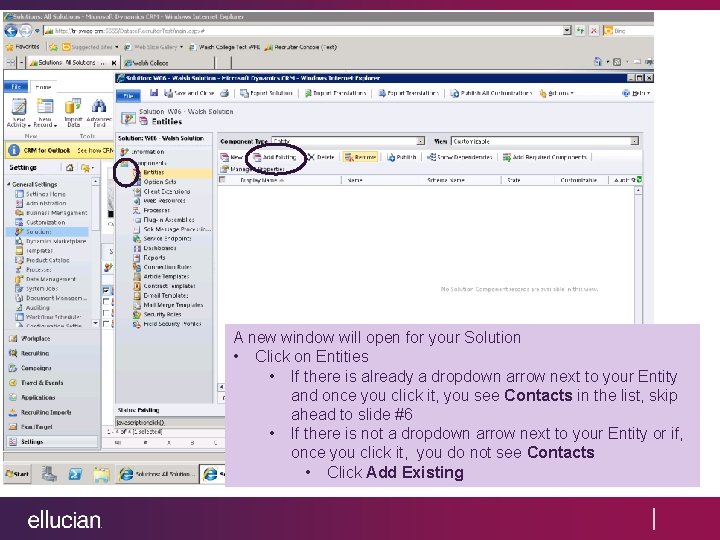
Task: Click the home icon beside Settings
Action: (69, 168)
